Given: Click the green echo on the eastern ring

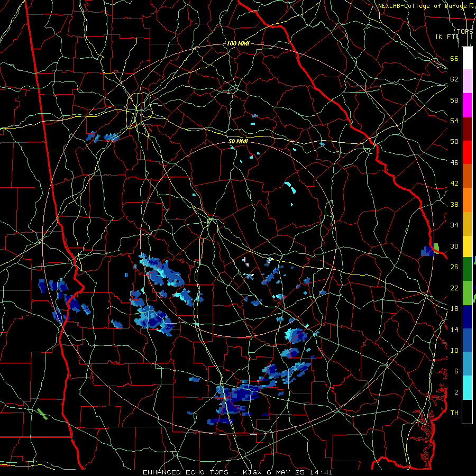Looking at the screenshot, I should (436, 248).
